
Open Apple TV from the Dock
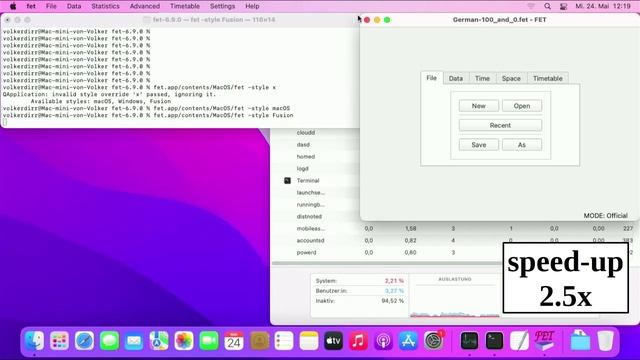tap(333, 340)
